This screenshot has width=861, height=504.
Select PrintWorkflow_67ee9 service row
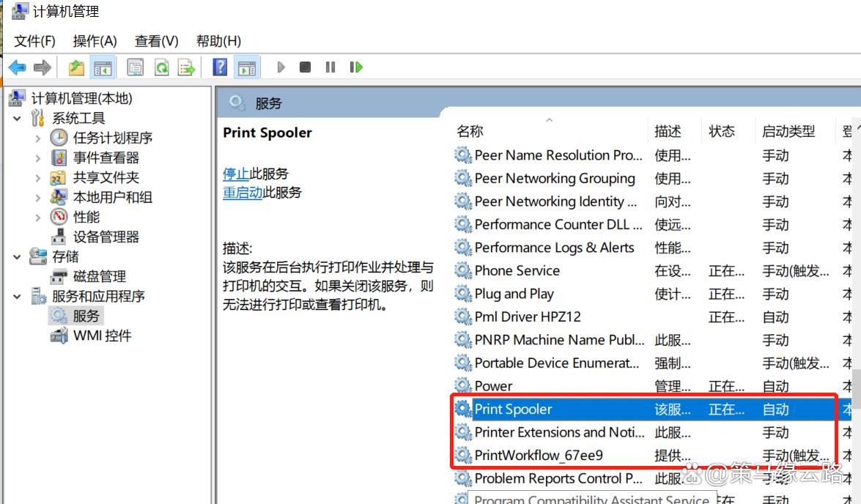pos(652,455)
